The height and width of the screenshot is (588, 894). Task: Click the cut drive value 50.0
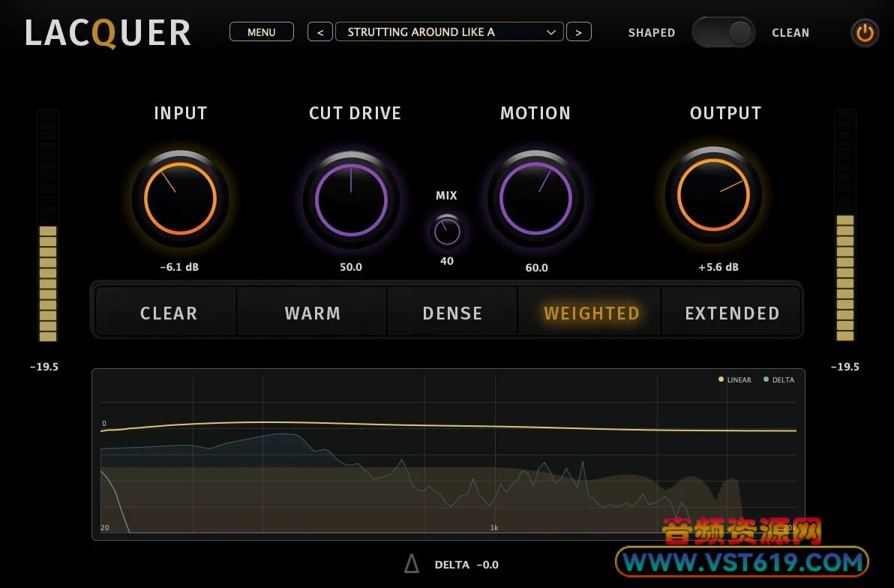pyautogui.click(x=351, y=267)
